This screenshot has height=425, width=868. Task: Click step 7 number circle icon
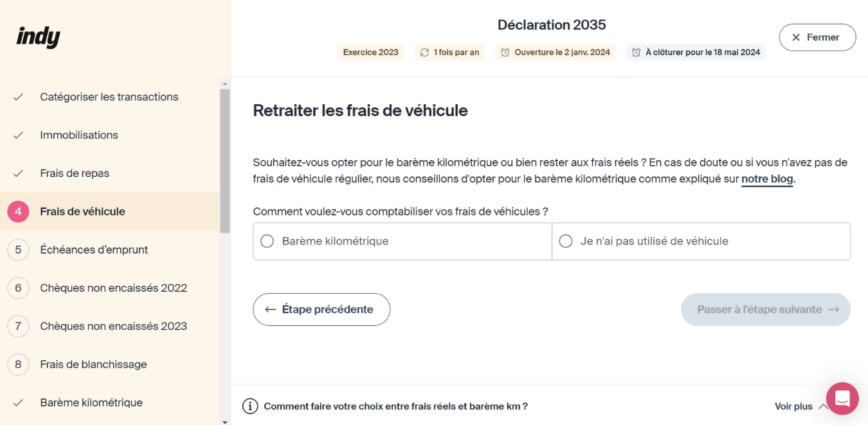[18, 326]
